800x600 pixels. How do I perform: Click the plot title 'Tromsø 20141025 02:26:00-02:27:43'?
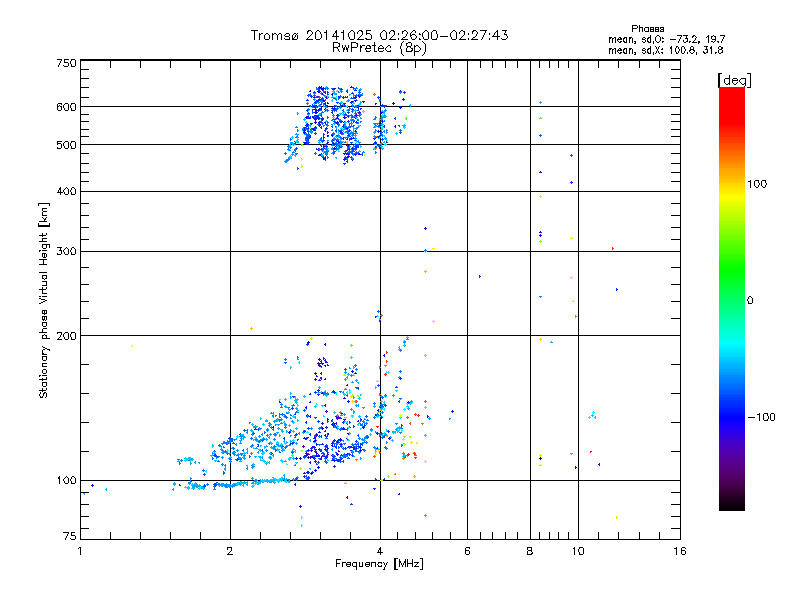(x=379, y=35)
